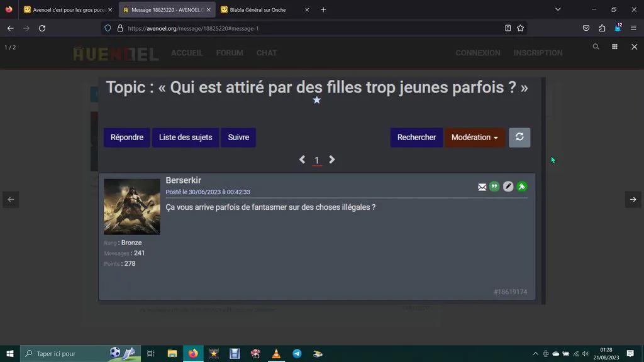Open the message permalink #18619174

[x=511, y=292]
